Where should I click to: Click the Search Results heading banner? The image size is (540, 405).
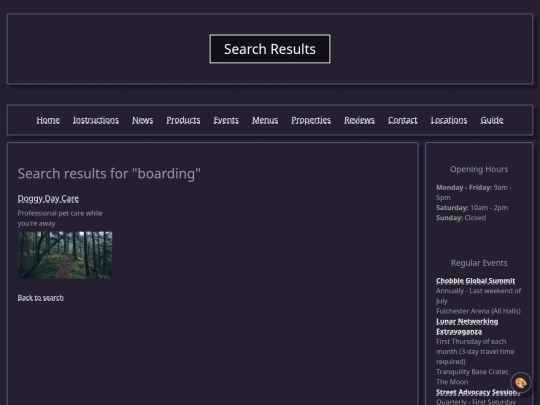click(270, 49)
